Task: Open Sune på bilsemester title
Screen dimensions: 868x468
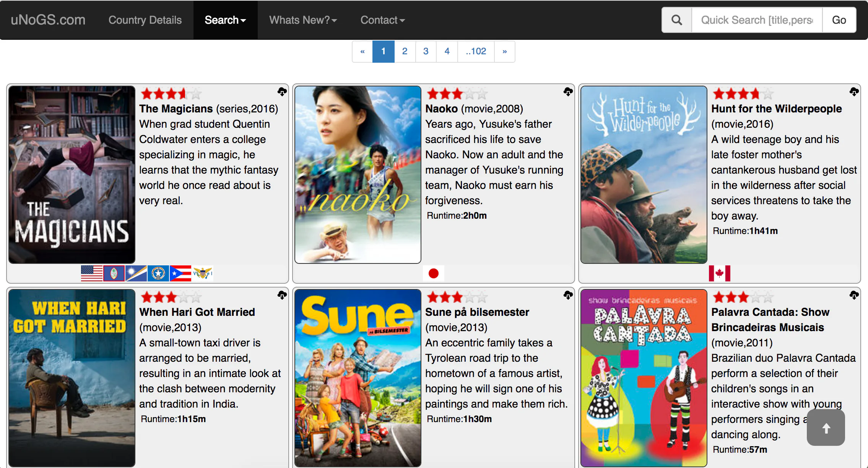Action: pos(477,312)
